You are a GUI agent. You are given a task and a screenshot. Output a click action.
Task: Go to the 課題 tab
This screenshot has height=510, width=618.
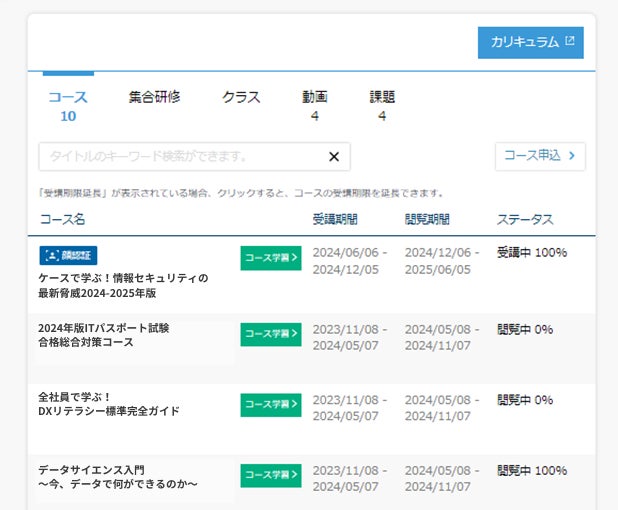tap(382, 105)
